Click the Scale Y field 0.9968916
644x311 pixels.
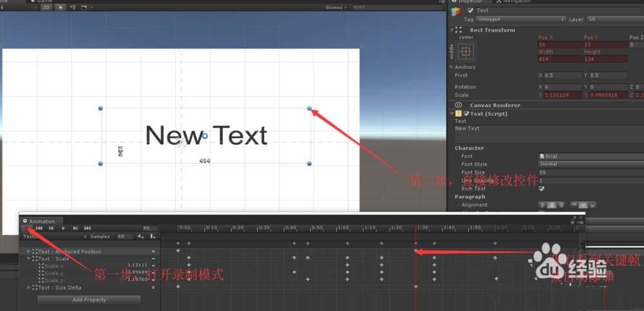coord(609,95)
